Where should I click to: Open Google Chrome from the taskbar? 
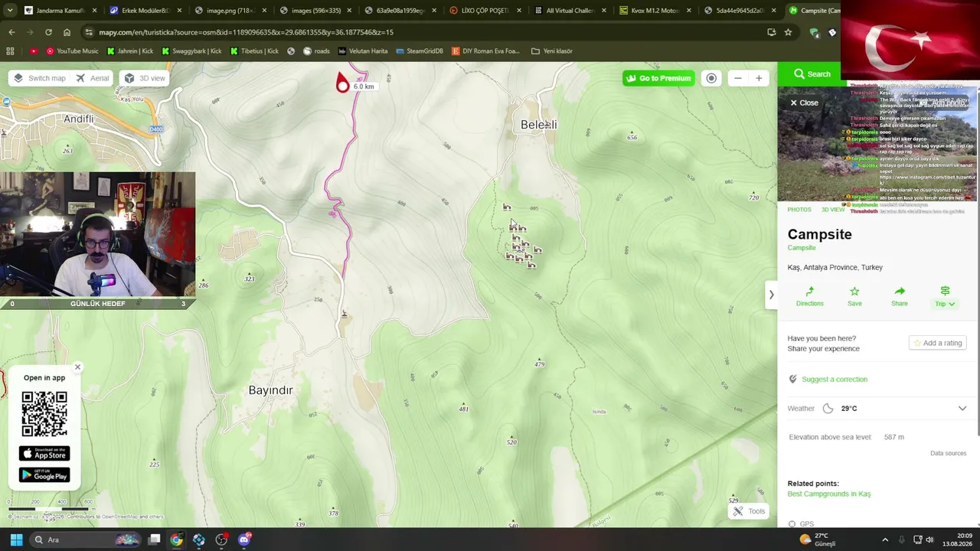click(x=177, y=540)
